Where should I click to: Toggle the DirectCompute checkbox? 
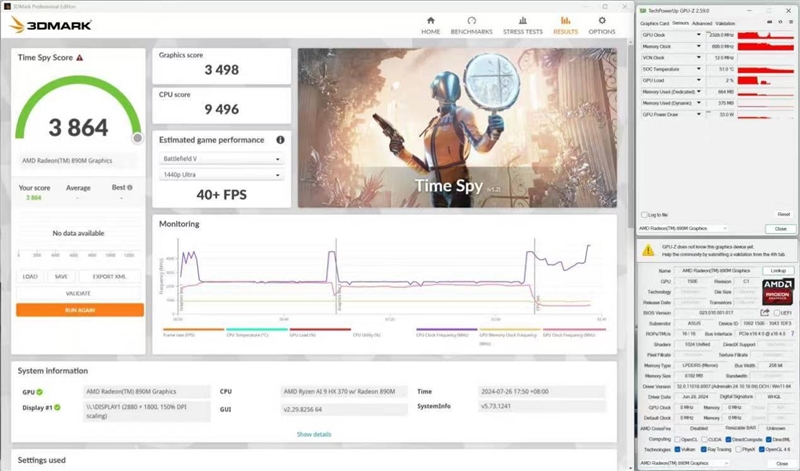coord(728,439)
